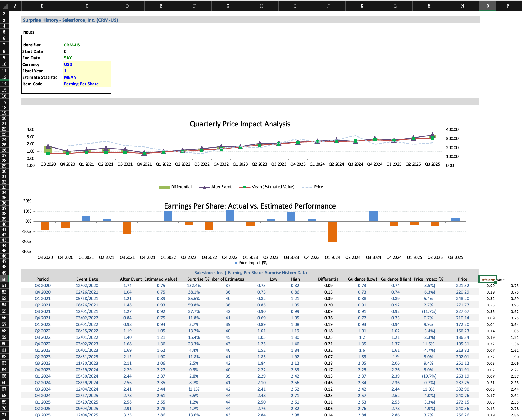This screenshot has height=420, width=522.
Task: Select the green Differential legend swatch
Action: [164, 187]
